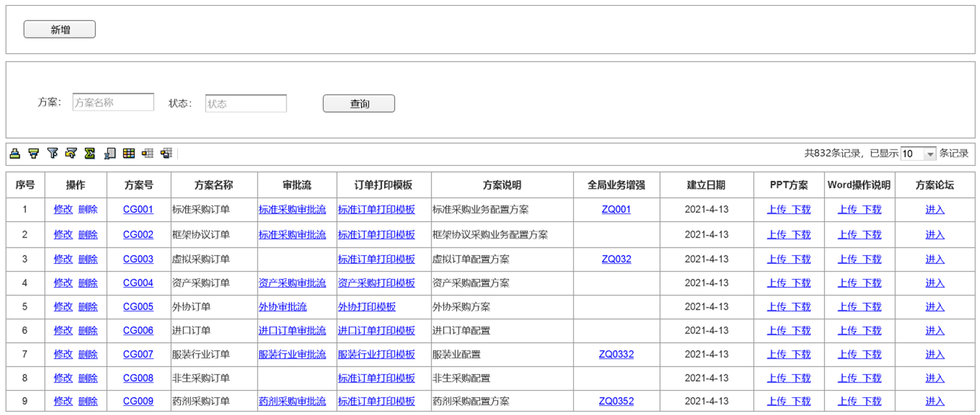
Task: Open the records-per-page dropdown showing 10
Action: pyautogui.click(x=929, y=154)
